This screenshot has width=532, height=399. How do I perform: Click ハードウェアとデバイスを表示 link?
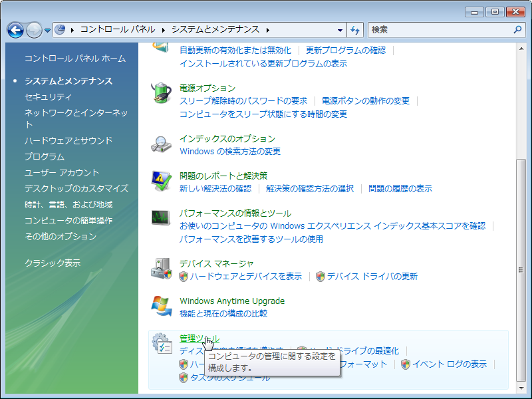246,277
